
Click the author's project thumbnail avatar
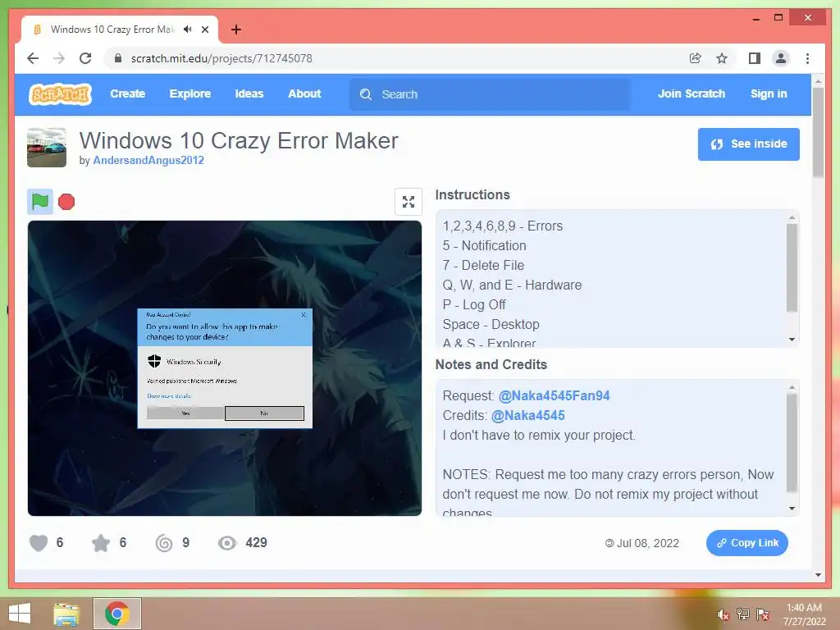(47, 148)
